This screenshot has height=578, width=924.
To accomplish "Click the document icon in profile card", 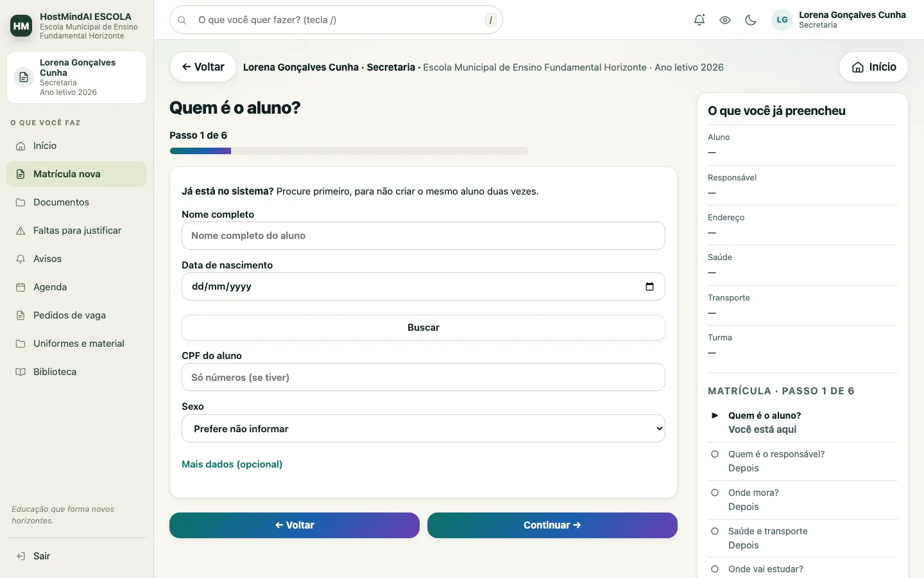I will pyautogui.click(x=24, y=77).
